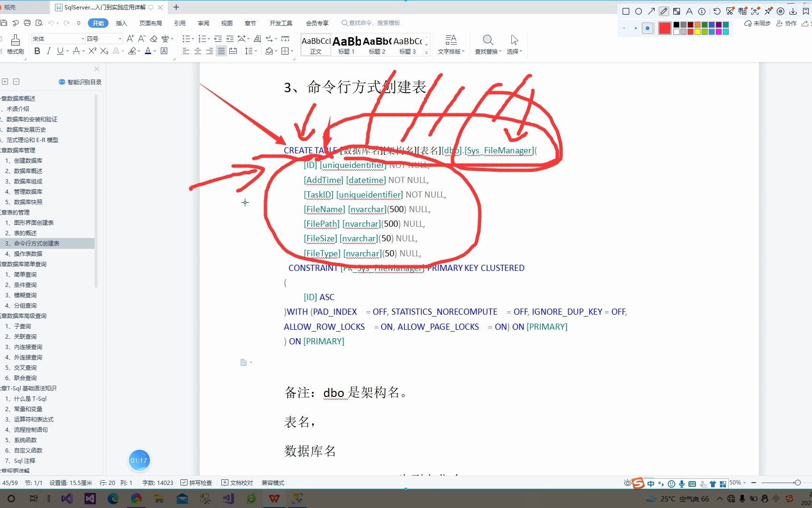
Task: Toggle character border A box
Action: tap(164, 51)
